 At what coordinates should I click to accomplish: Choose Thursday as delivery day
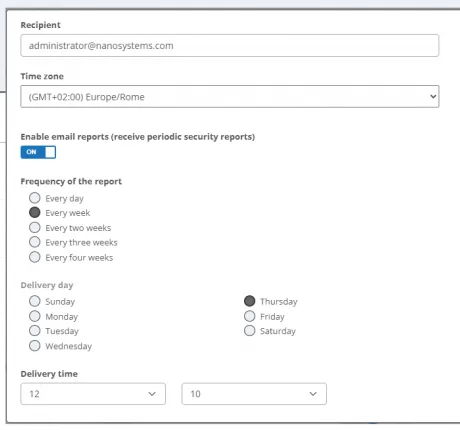[x=249, y=301]
